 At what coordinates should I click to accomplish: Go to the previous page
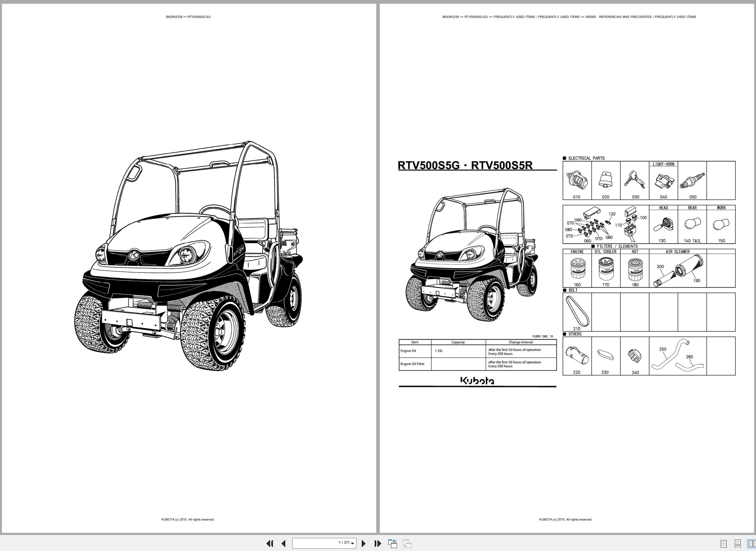click(x=284, y=544)
